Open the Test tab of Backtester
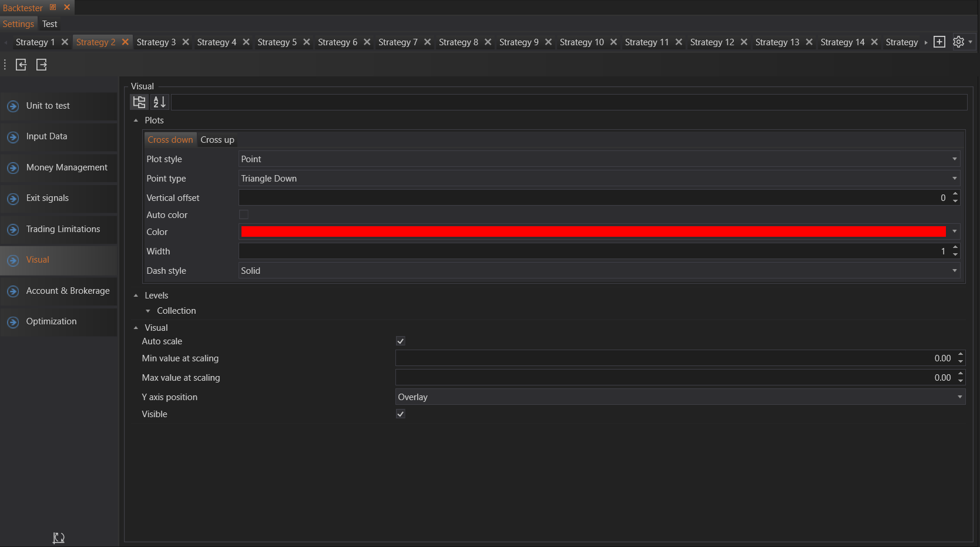This screenshot has height=547, width=980. click(x=49, y=24)
